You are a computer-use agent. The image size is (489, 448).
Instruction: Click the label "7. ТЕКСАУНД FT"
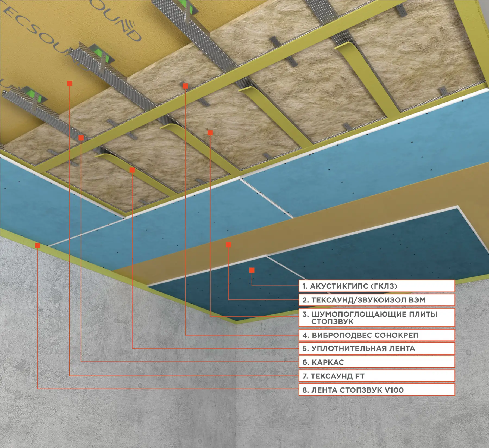(377, 376)
